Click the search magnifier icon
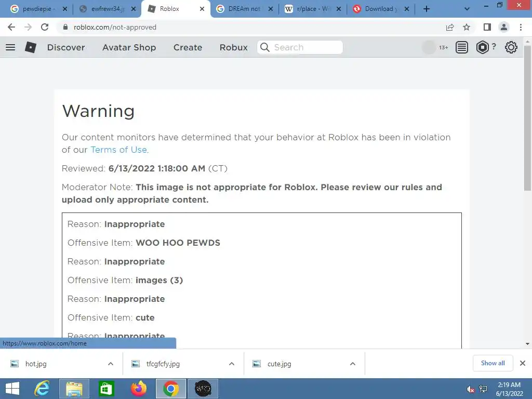This screenshot has width=532, height=399. coord(265,47)
